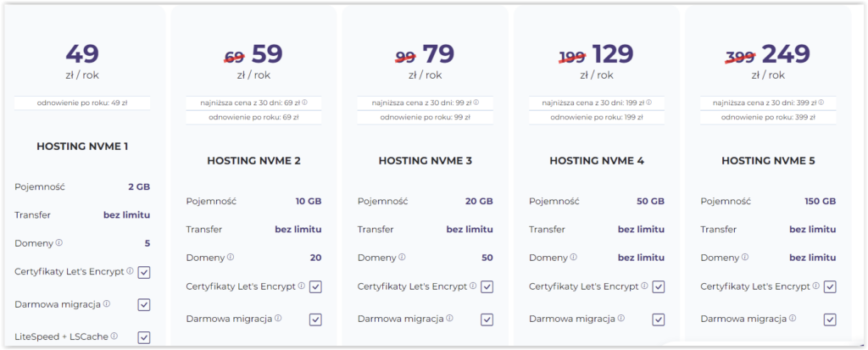Click the 129 zł price of Hosting NVME 4

tap(613, 54)
